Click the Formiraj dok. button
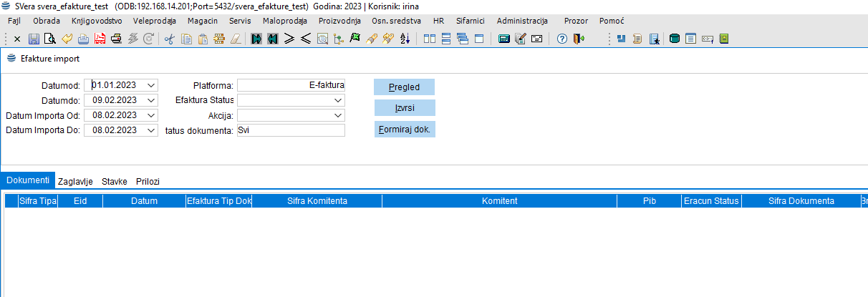868x297 pixels. click(x=404, y=130)
